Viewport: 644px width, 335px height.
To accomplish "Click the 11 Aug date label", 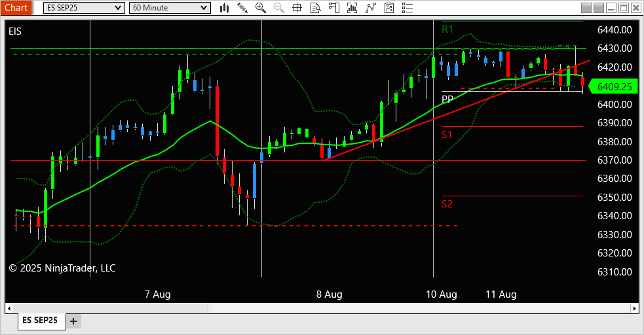I will [501, 294].
